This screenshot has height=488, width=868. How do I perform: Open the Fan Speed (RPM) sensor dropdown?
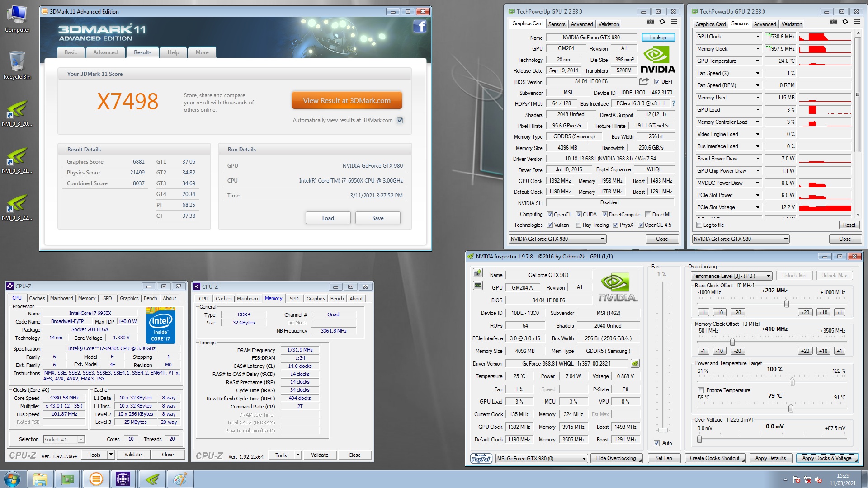758,85
